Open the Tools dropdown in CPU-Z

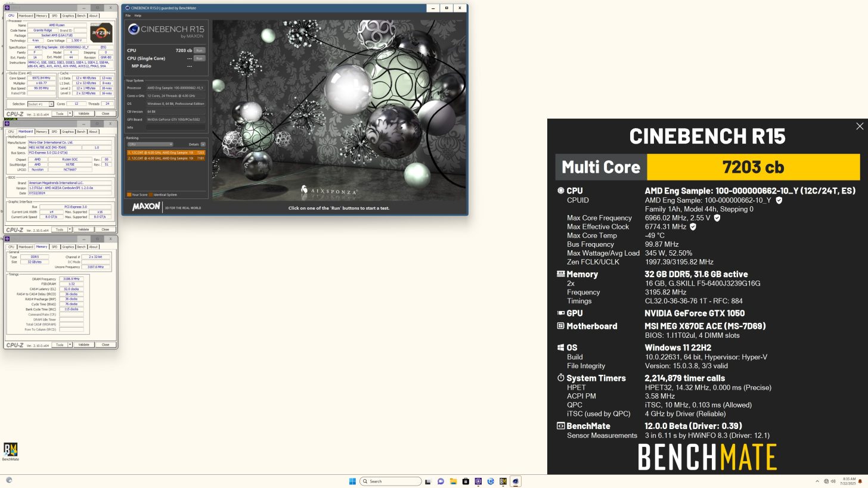coord(60,113)
